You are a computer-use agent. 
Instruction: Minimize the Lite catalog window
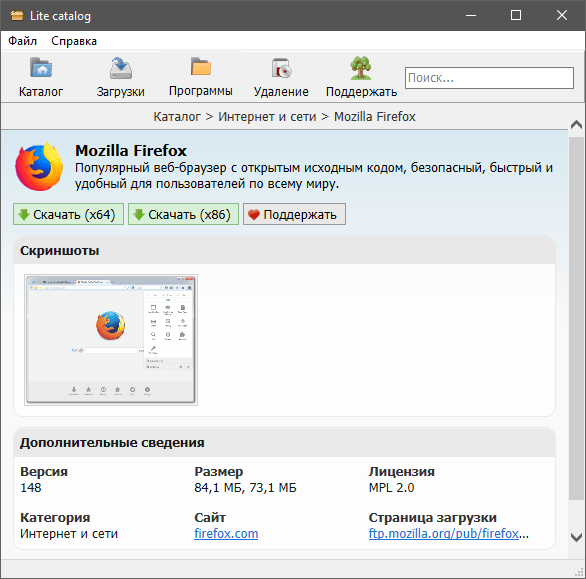click(x=471, y=15)
